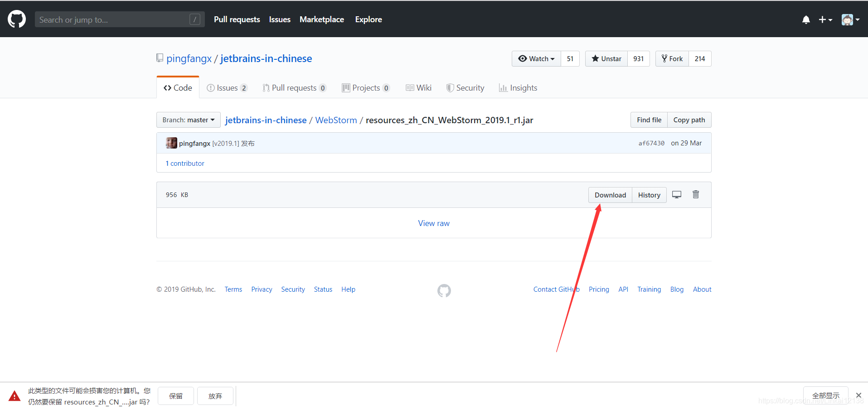Viewport: 868px width, 409px height.
Task: Click 全部显示 in download bar
Action: [825, 395]
